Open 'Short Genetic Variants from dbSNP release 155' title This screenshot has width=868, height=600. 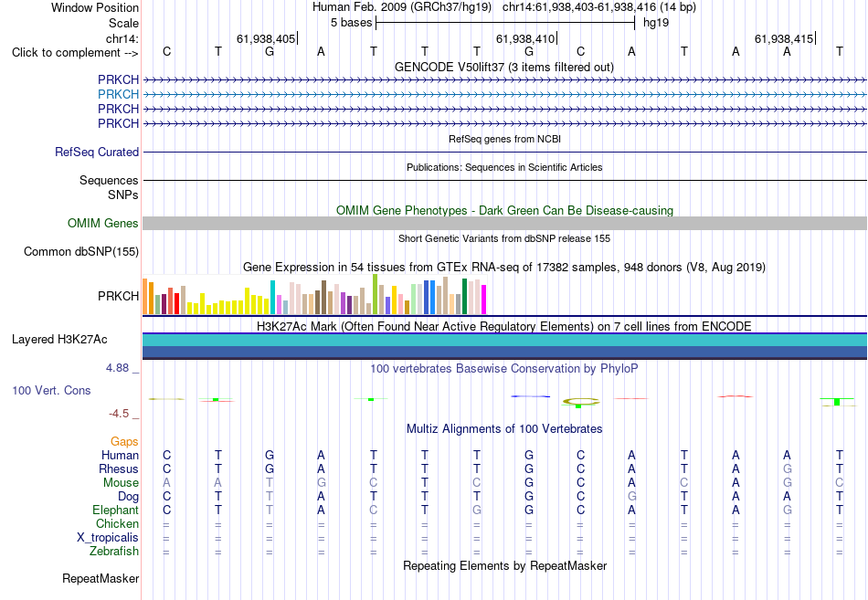click(504, 238)
